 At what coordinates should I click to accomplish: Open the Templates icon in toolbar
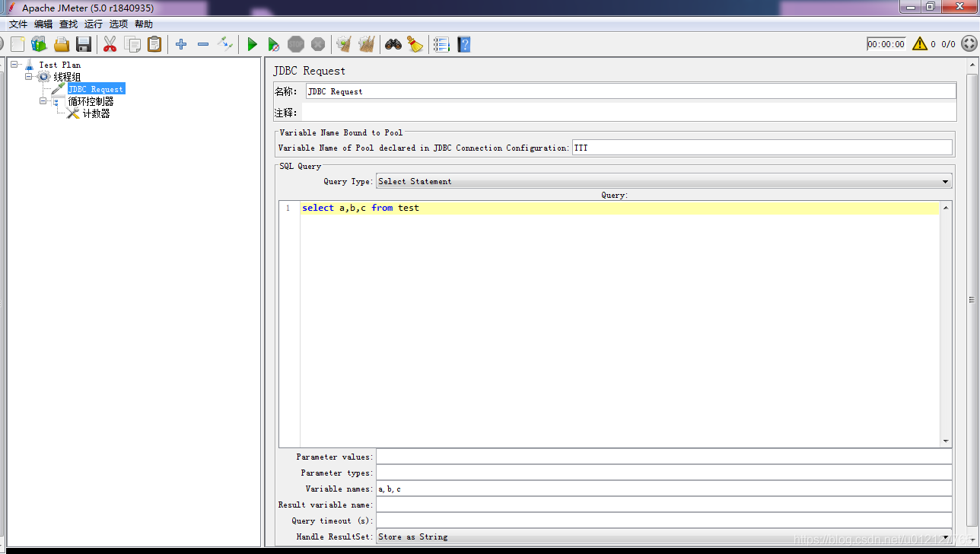39,44
